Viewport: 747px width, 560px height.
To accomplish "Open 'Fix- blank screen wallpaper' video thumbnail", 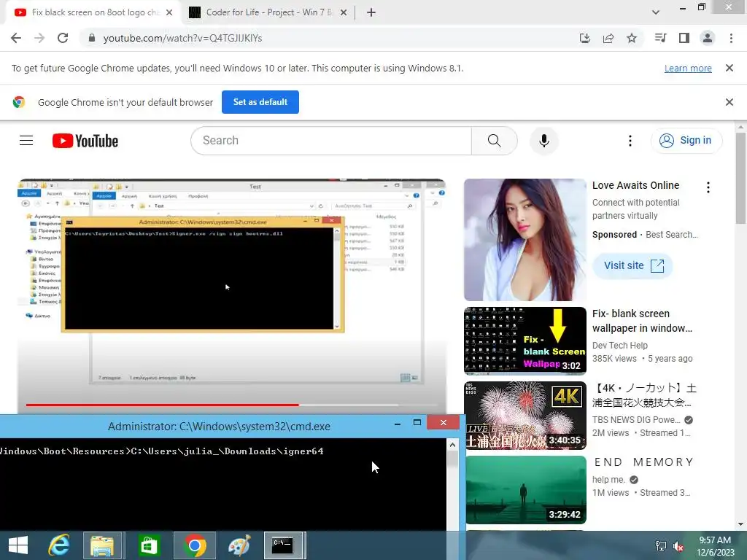I will click(525, 341).
